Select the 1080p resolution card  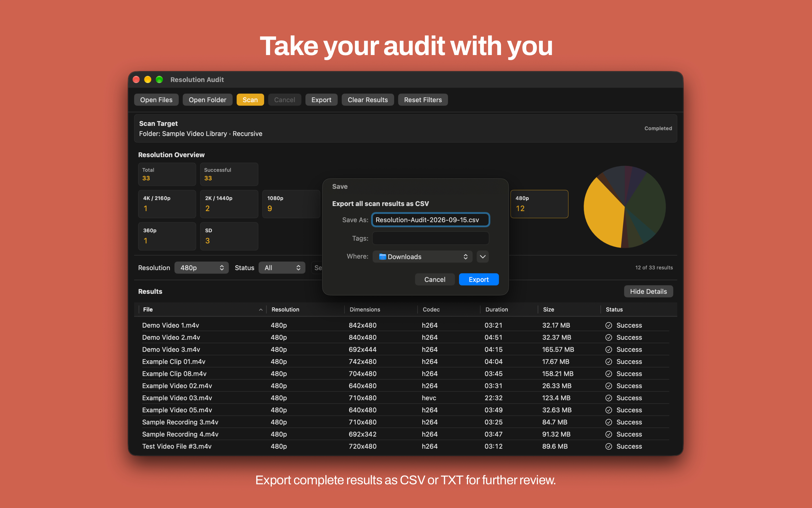coord(291,204)
